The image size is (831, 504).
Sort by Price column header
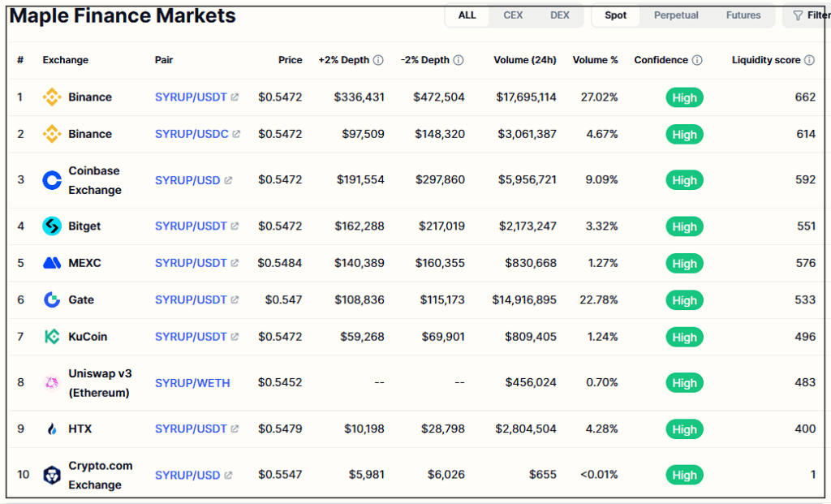(x=290, y=60)
